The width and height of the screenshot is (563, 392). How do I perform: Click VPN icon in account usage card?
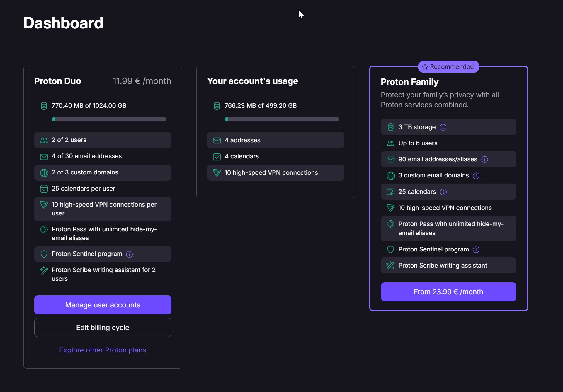pyautogui.click(x=217, y=173)
